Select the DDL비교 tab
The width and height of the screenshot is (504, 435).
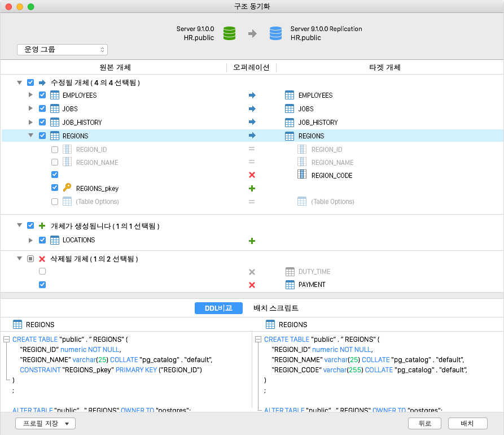(x=218, y=308)
